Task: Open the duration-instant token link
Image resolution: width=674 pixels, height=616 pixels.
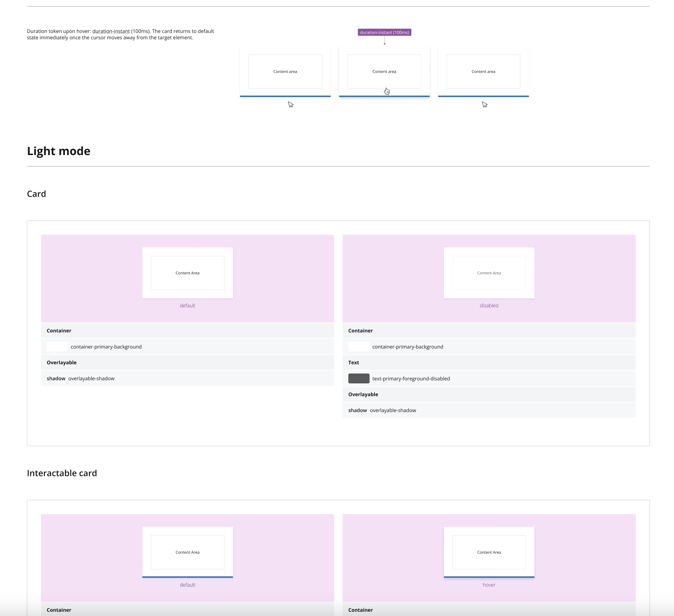Action: [x=110, y=31]
